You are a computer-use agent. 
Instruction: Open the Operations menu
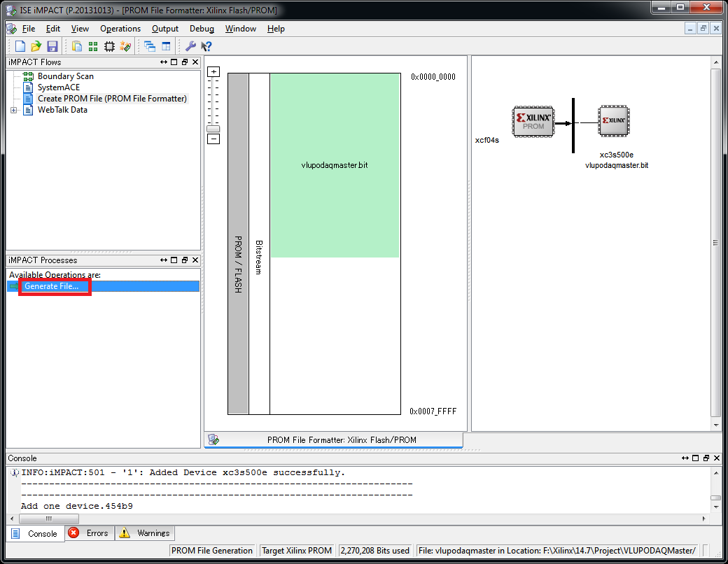(x=120, y=29)
